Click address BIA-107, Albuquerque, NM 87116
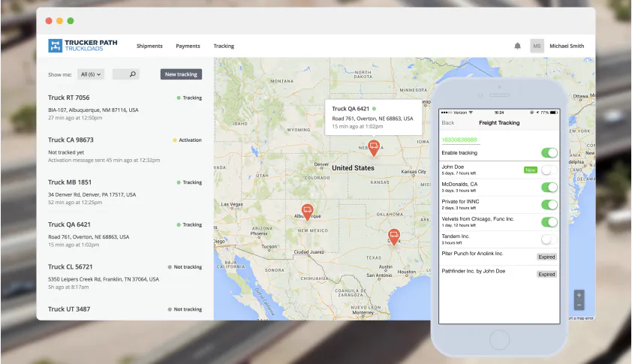632x364 pixels. tap(93, 110)
